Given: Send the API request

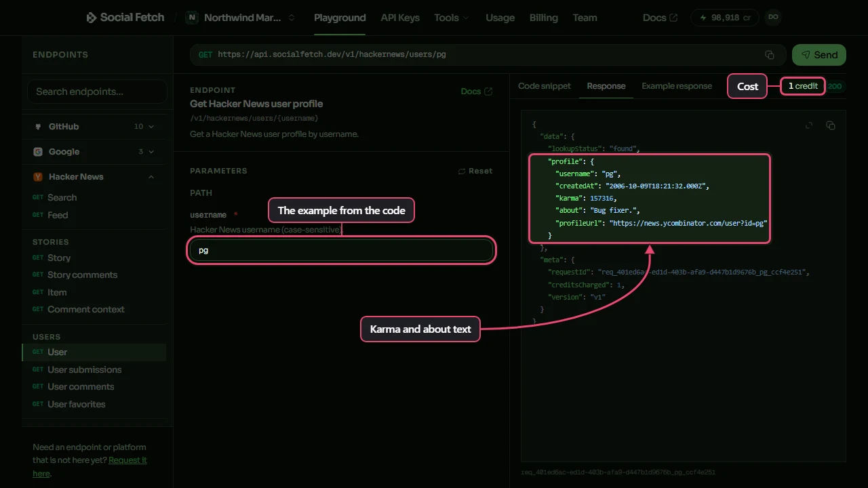Looking at the screenshot, I should tap(818, 55).
